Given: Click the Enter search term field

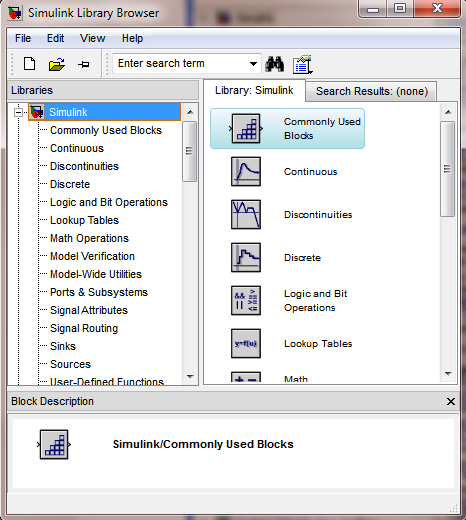Looking at the screenshot, I should coord(180,63).
